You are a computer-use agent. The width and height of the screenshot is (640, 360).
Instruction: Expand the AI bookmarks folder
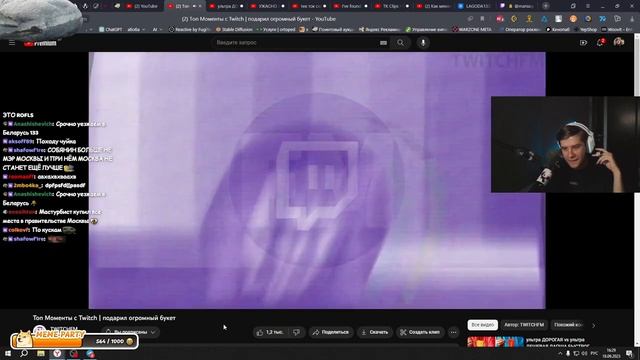click(x=157, y=29)
